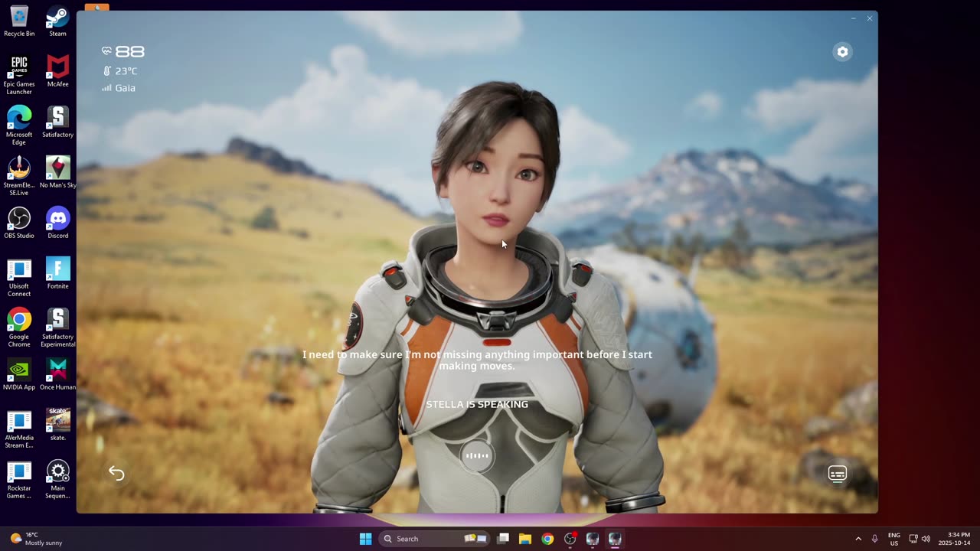Screen dimensions: 980x551
Task: Open Chrome from the taskbar
Action: click(547, 539)
